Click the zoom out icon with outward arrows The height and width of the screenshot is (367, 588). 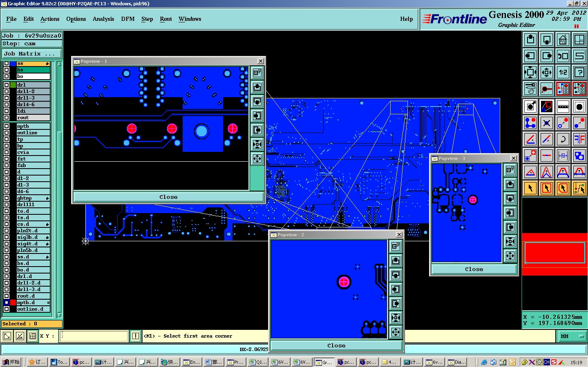(x=547, y=72)
